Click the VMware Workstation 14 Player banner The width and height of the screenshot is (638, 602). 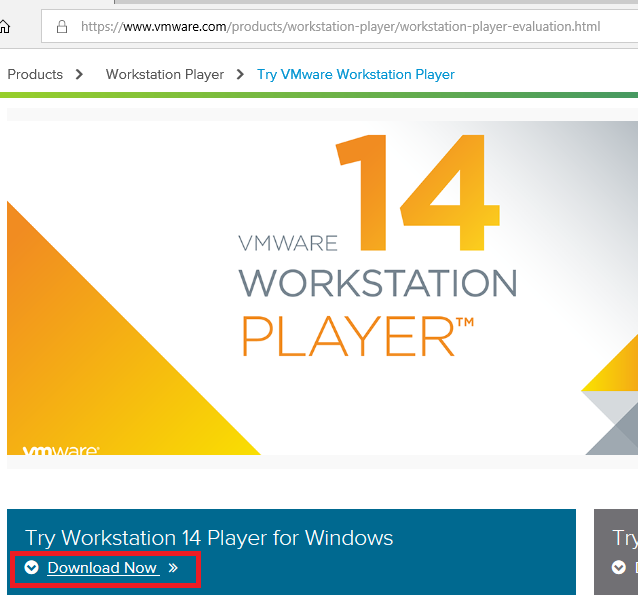coord(322,288)
